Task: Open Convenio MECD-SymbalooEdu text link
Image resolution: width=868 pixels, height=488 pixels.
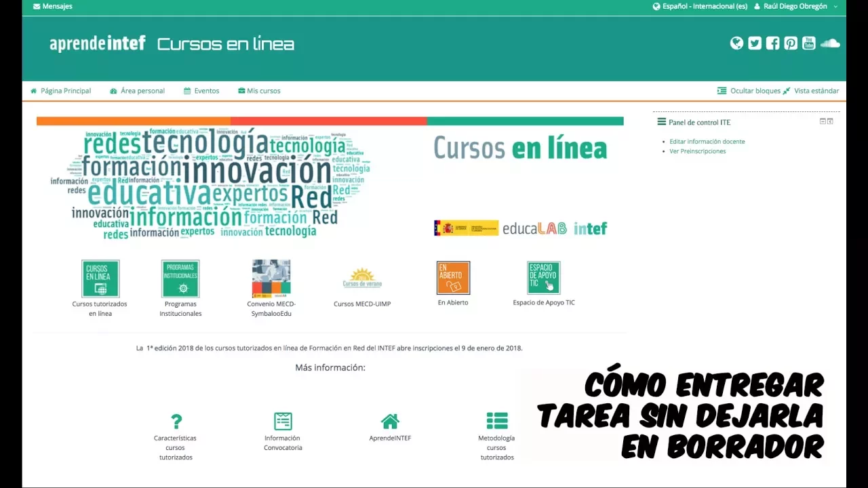Action: click(271, 309)
